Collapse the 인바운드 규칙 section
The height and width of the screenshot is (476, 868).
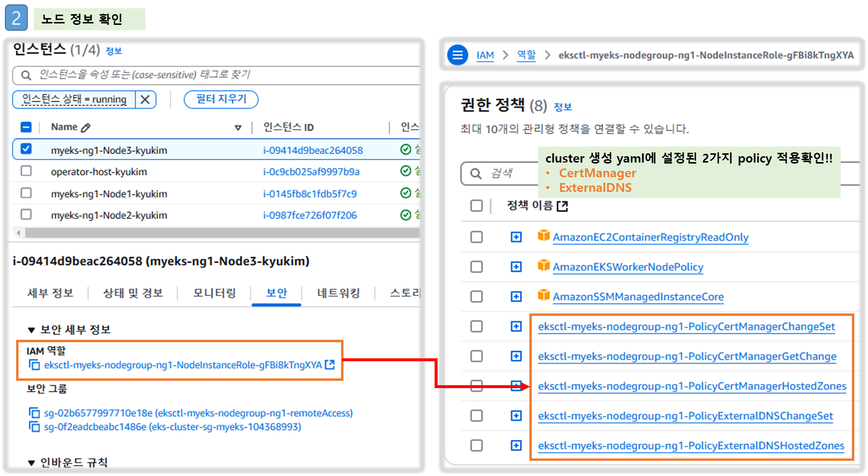(32, 463)
